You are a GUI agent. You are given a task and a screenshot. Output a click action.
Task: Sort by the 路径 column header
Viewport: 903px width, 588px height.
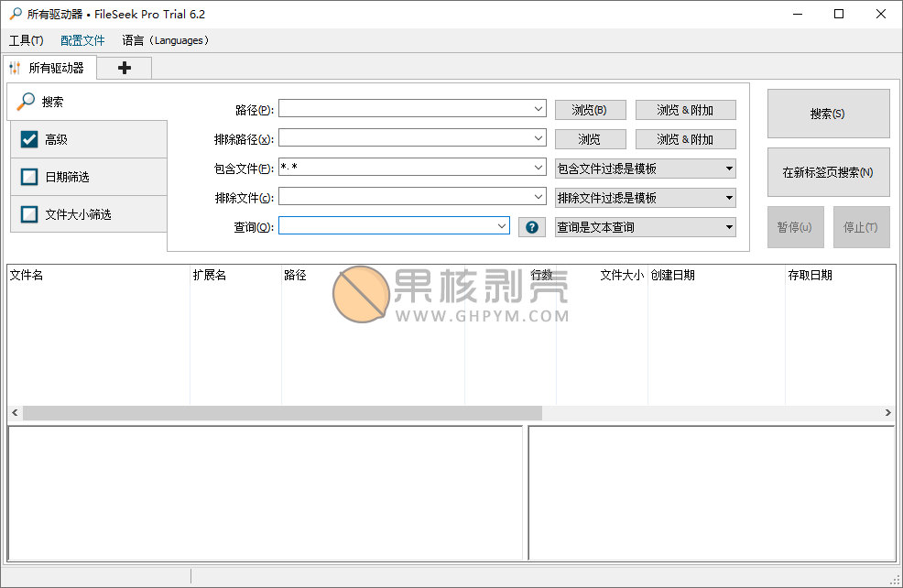click(373, 276)
